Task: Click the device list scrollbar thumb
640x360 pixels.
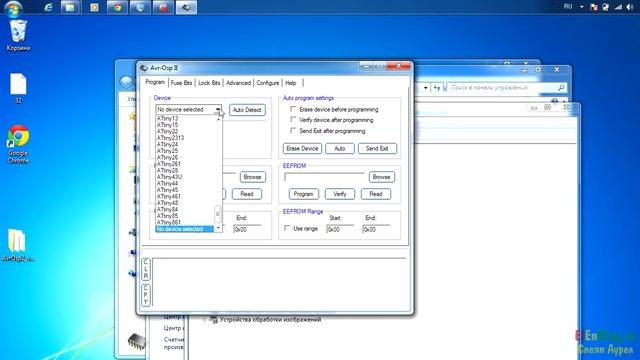Action: (x=218, y=213)
